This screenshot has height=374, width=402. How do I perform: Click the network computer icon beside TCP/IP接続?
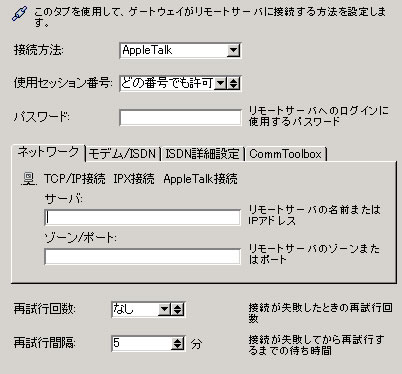(28, 179)
